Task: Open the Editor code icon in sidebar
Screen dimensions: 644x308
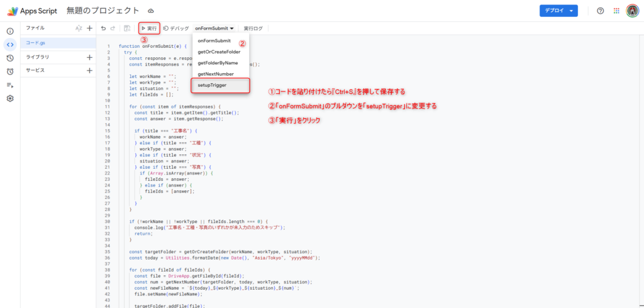Action: tap(10, 44)
